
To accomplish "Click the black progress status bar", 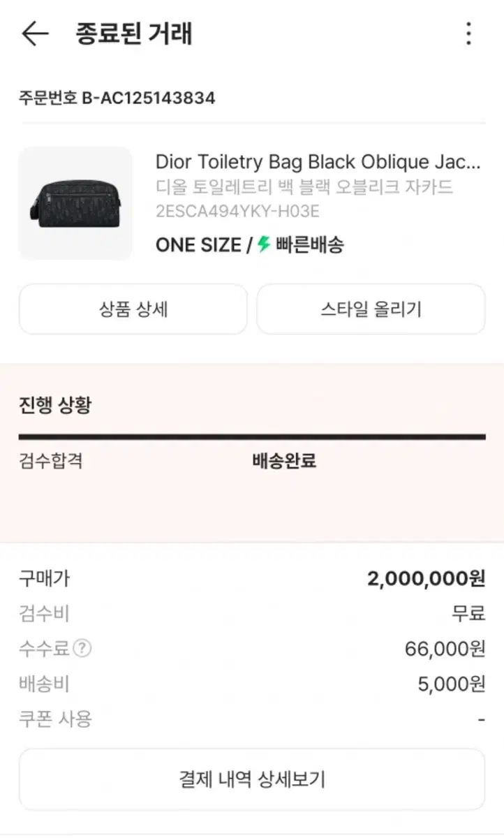I will pos(252,437).
